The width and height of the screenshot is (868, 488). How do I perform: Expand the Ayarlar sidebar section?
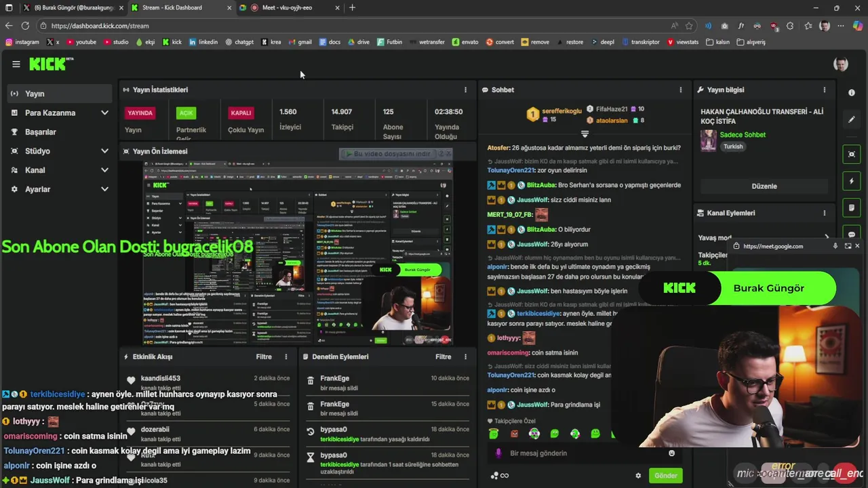click(x=104, y=189)
